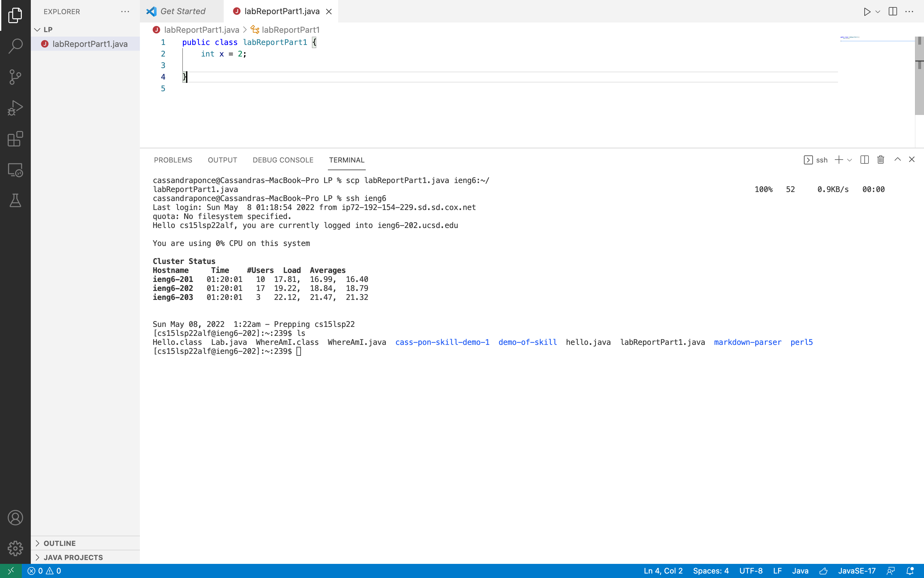Click Ln 4, Col 2 in status bar
Screen dimensions: 924x578
663,571
